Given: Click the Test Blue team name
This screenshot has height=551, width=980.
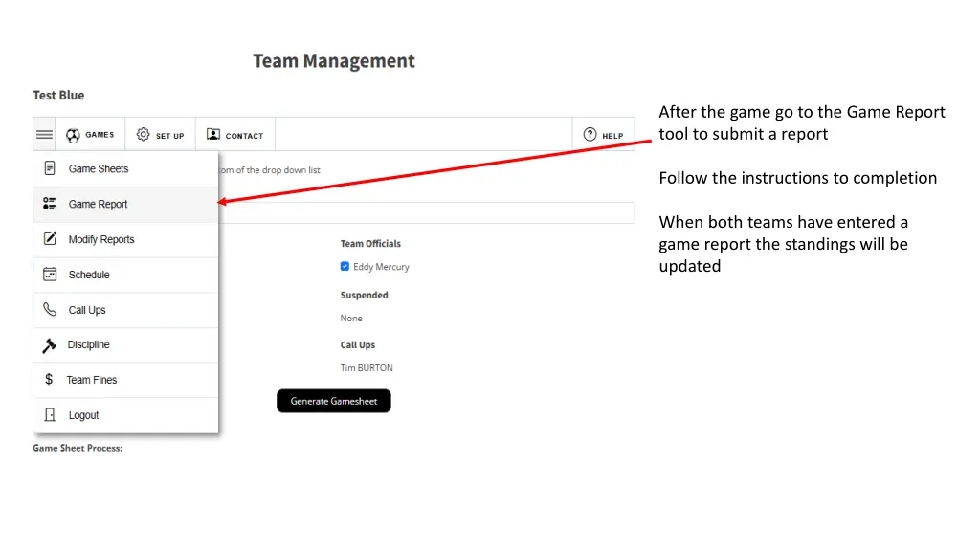Looking at the screenshot, I should [58, 95].
